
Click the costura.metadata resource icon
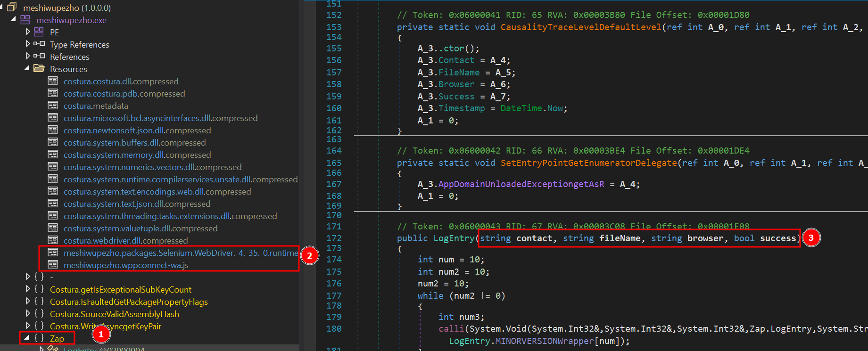(53, 106)
